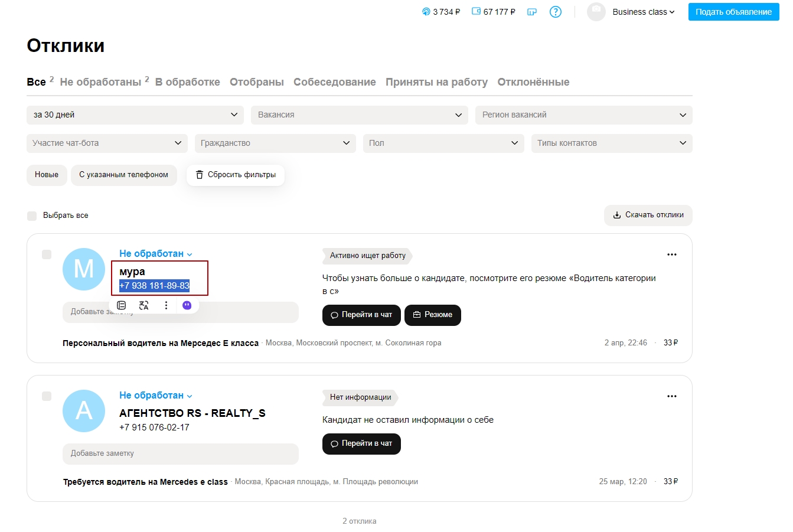The height and width of the screenshot is (532, 793).
Task: Expand the за 30 дней period dropdown
Action: pyautogui.click(x=135, y=115)
